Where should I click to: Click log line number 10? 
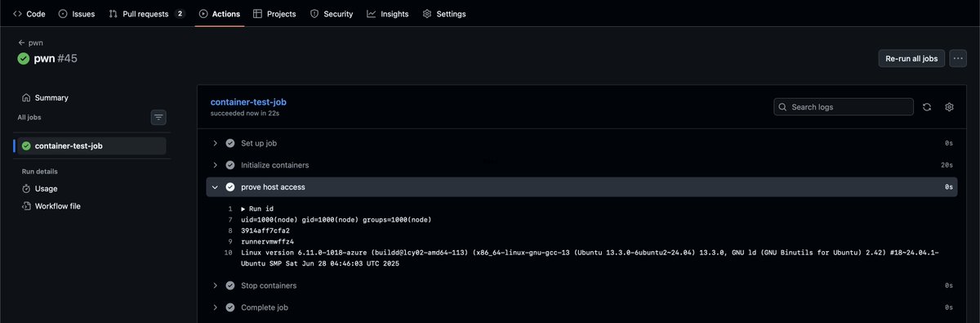click(x=229, y=253)
